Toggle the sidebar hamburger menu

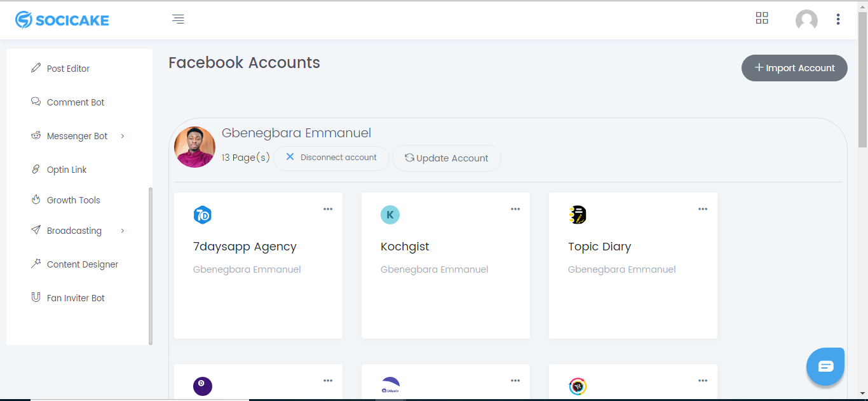pos(178,19)
